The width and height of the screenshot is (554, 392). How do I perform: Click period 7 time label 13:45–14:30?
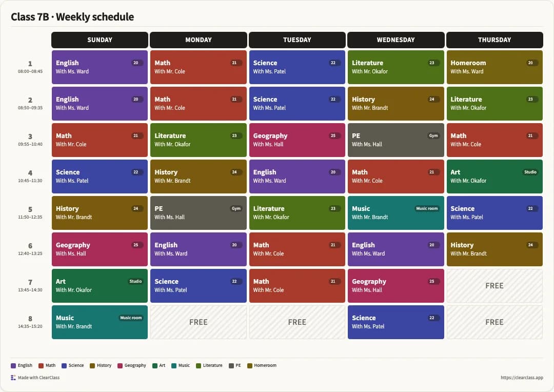30,290
